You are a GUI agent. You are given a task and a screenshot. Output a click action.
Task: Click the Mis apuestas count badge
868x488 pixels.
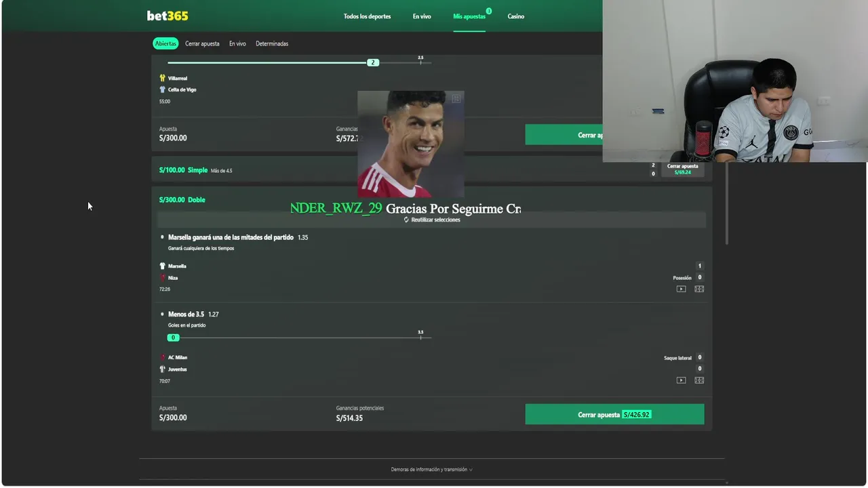tap(488, 11)
